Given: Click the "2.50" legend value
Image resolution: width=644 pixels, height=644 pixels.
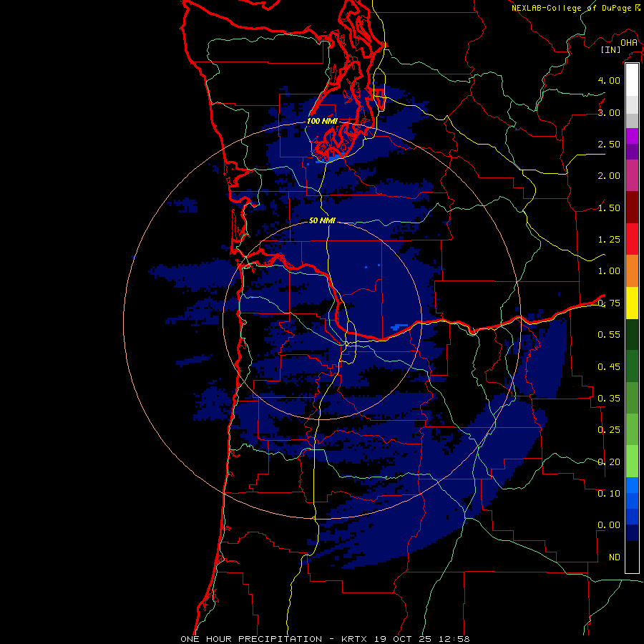Looking at the screenshot, I should 609,144.
